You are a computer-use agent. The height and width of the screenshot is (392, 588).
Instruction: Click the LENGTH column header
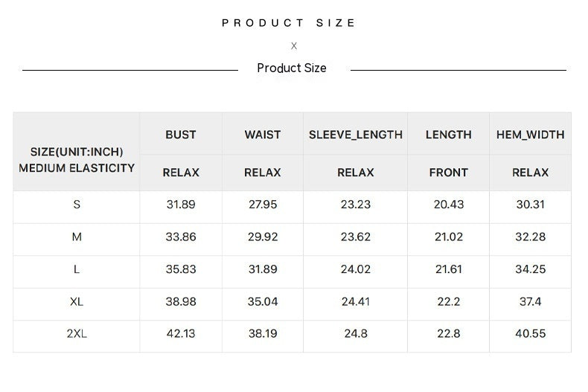(x=449, y=135)
